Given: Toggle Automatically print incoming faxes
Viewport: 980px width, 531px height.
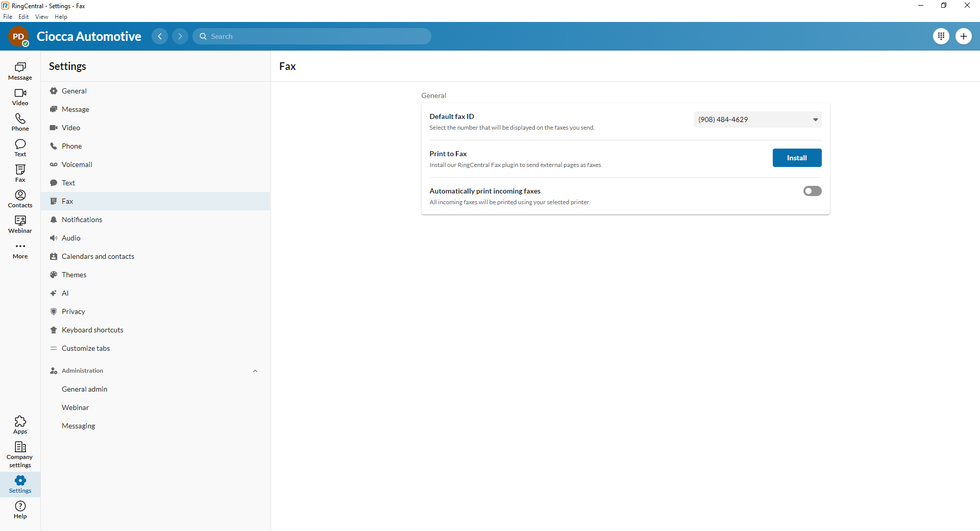Looking at the screenshot, I should click(x=812, y=191).
